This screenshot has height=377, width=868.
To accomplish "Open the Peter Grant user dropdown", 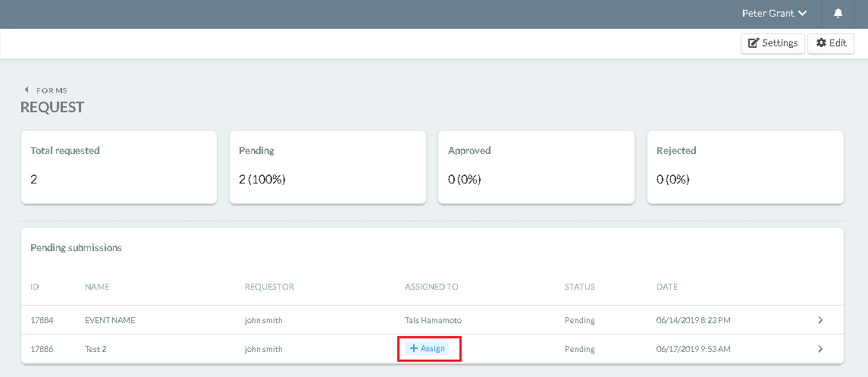I will point(774,14).
